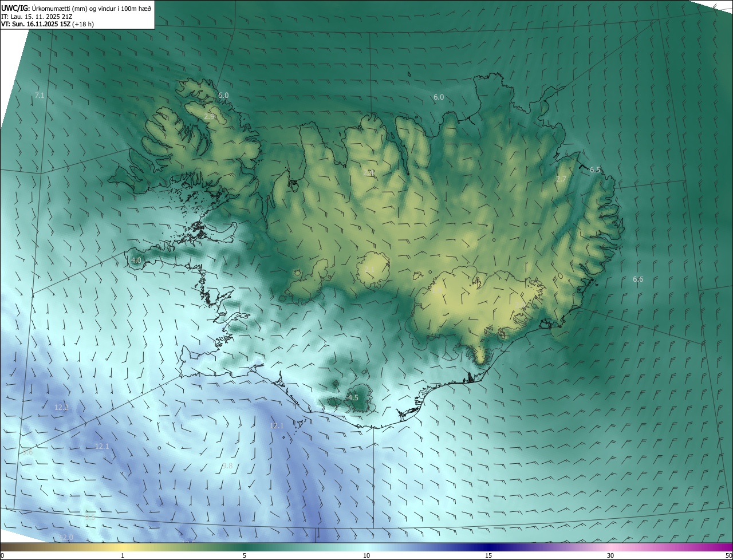
Task: Select the 9.6 value near left edge
Action: click(x=27, y=452)
